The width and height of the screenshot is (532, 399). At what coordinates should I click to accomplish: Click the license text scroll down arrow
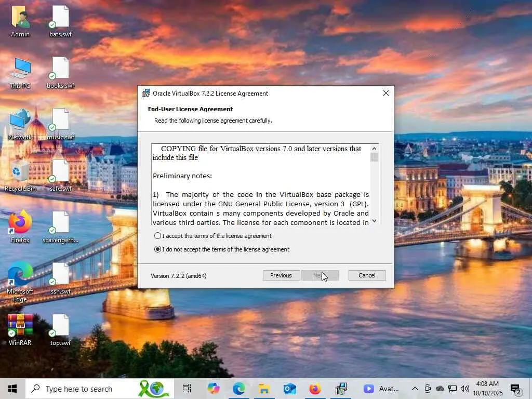point(374,220)
